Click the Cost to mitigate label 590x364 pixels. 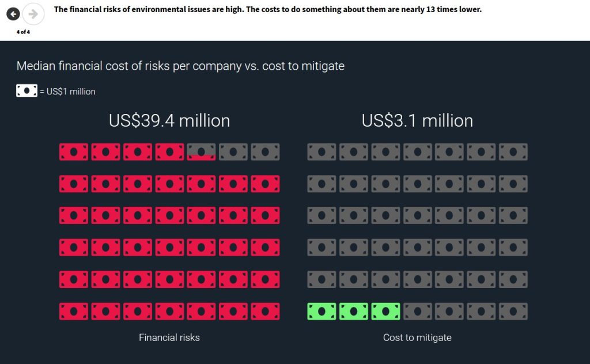pyautogui.click(x=417, y=338)
